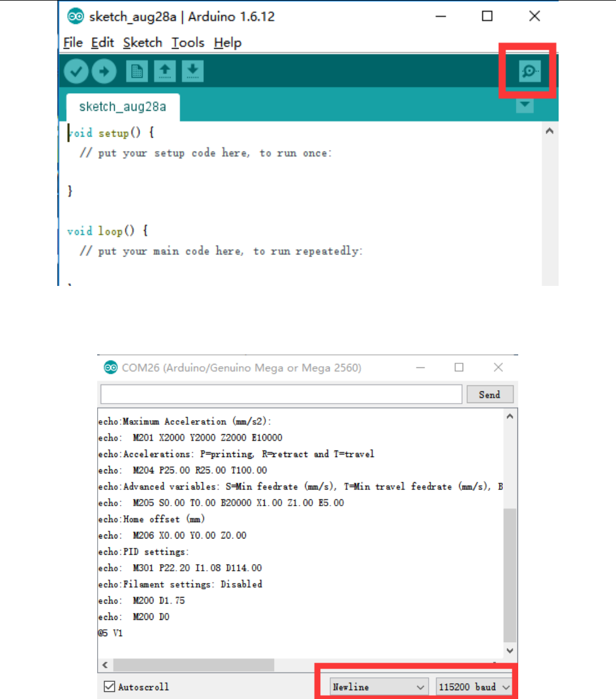The width and height of the screenshot is (616, 699).
Task: Click the Upload arrow icon
Action: (x=104, y=71)
